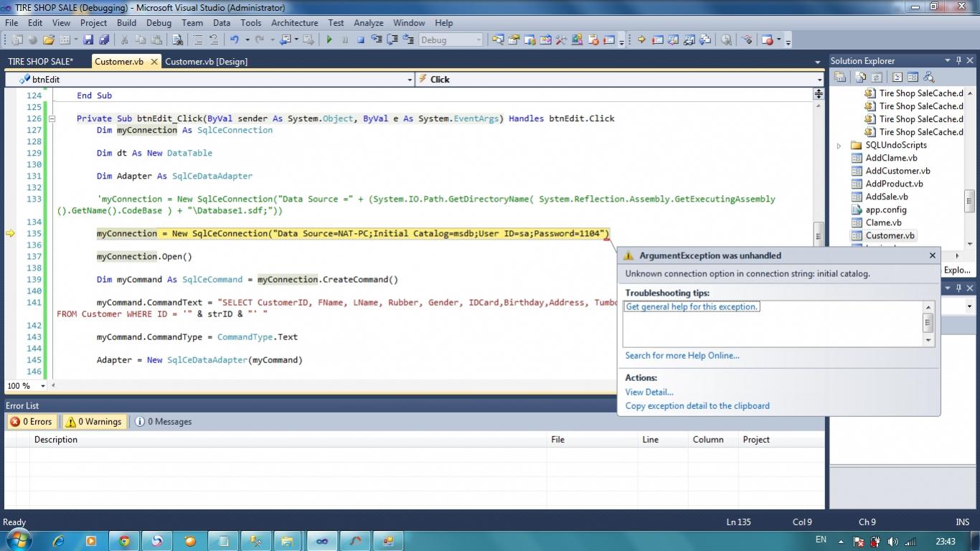This screenshot has height=551, width=980.
Task: Toggle the 0 Messages filter button
Action: [x=164, y=422]
